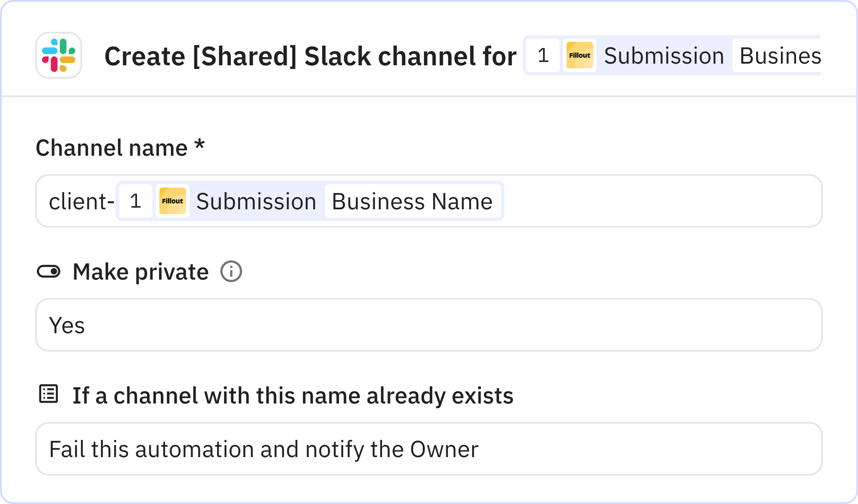Click the step number 1 in the title token
The height and width of the screenshot is (504, 858).
[x=543, y=55]
